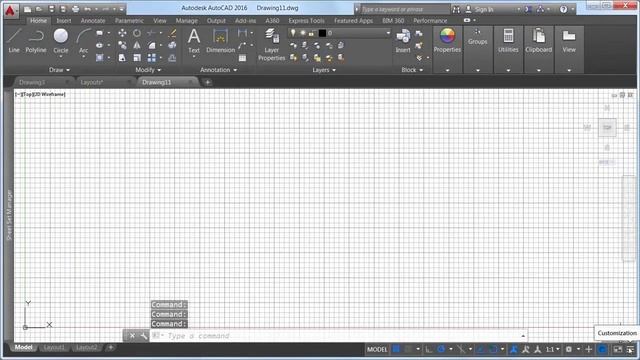Click the Erase tool icon
Image resolution: width=640 pixels, height=360 pixels.
(x=172, y=33)
